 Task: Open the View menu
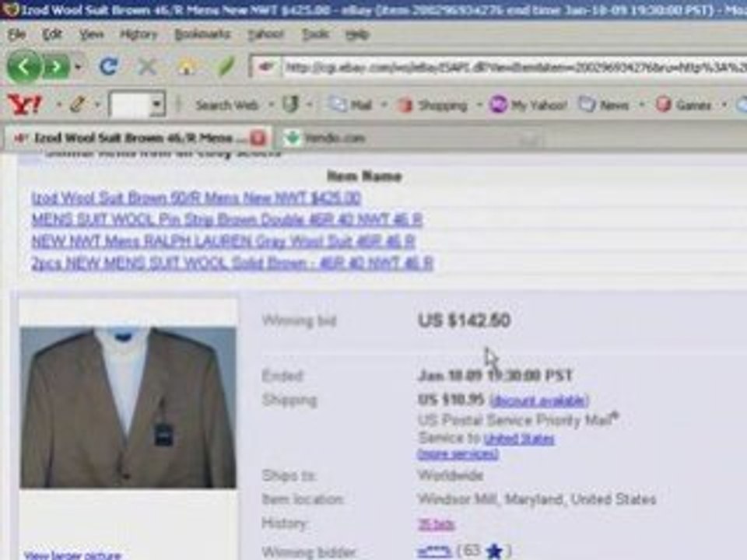[x=91, y=34]
